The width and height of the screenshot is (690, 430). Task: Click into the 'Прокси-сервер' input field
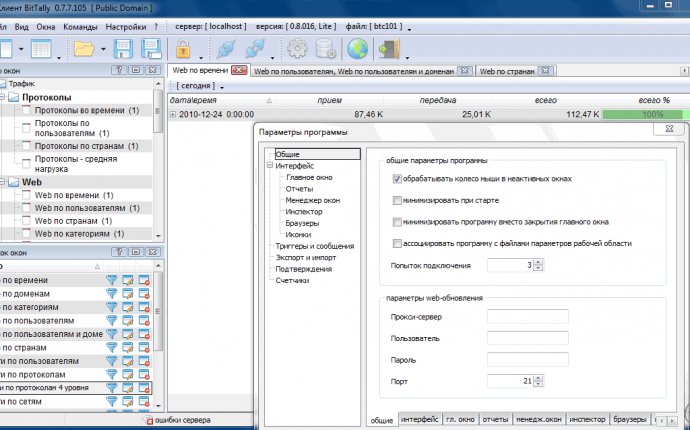pyautogui.click(x=528, y=316)
